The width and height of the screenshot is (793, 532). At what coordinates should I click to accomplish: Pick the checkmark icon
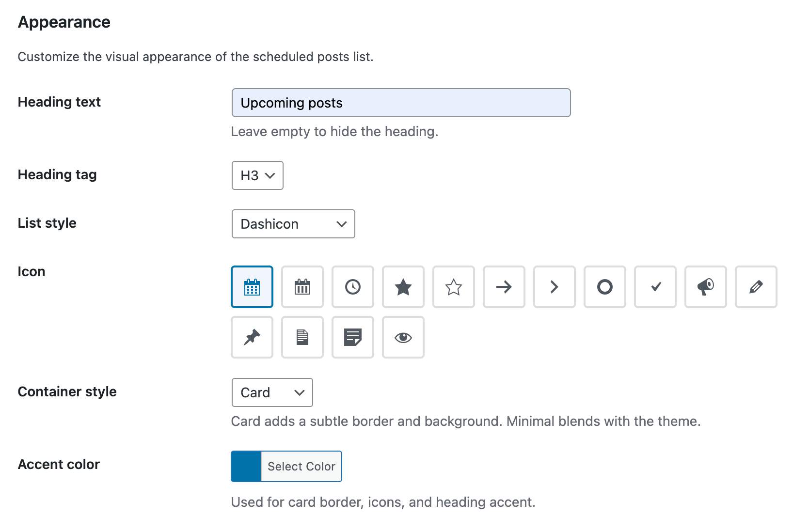(x=655, y=287)
